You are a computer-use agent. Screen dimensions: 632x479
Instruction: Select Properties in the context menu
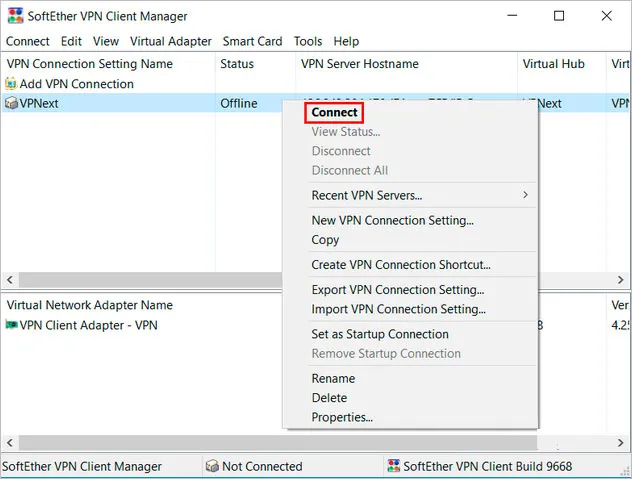click(342, 417)
